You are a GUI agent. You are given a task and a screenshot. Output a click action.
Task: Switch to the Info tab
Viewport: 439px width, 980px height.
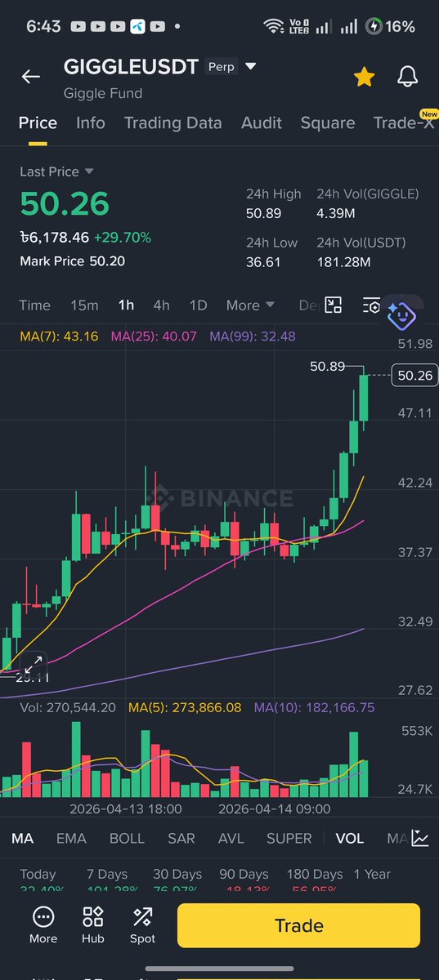[x=91, y=122]
